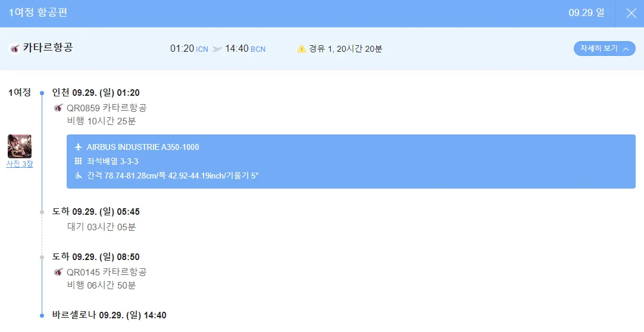Click the 경유 1, 20시간 20분 summary

click(x=345, y=49)
